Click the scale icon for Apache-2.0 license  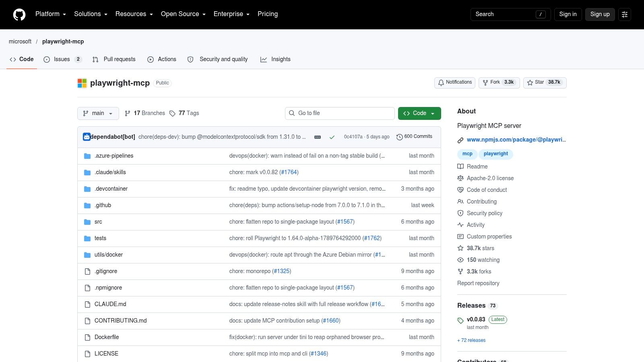[x=460, y=178]
